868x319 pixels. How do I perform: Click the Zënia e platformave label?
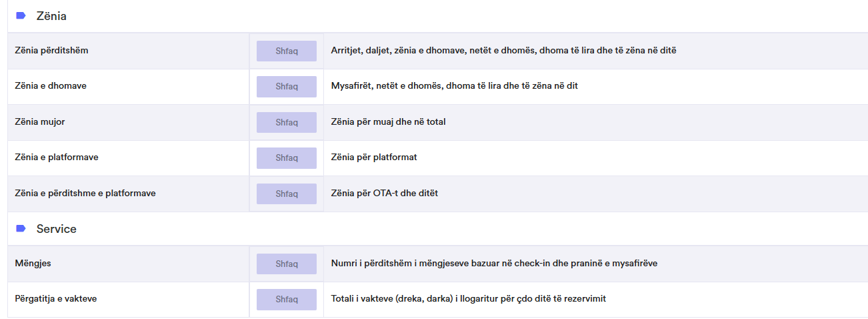click(57, 157)
